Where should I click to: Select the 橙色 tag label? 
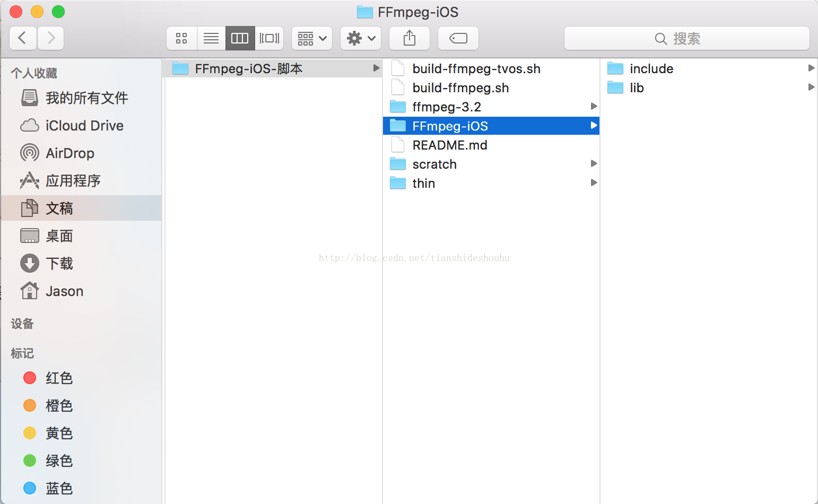tap(59, 405)
